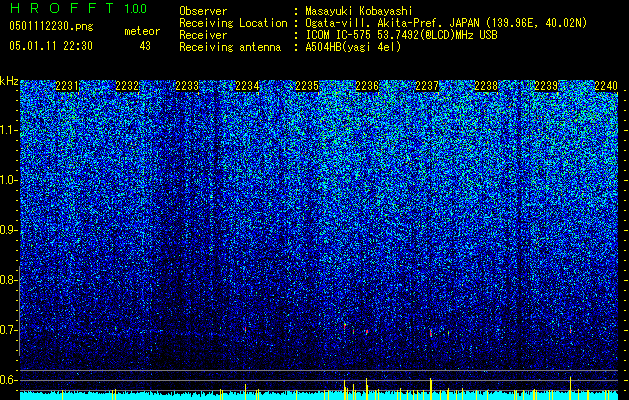
Task: Click the red meteor echo below 2237
Action: tap(430, 333)
